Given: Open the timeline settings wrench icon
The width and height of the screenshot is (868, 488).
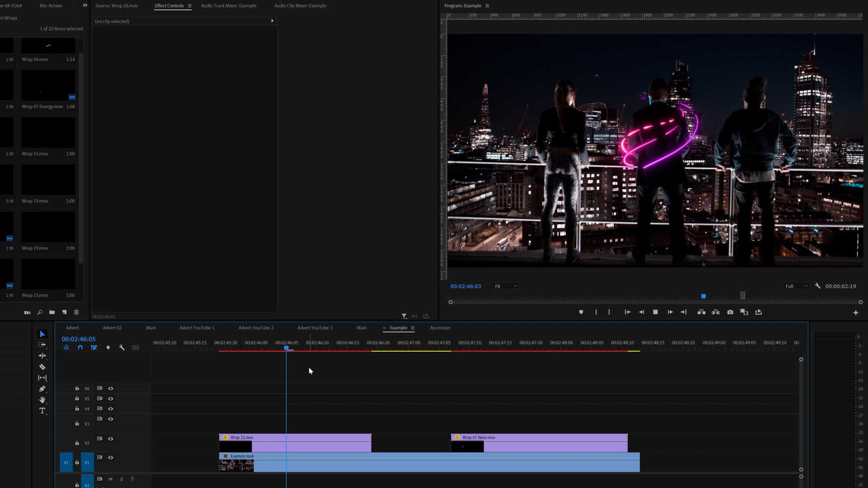Looking at the screenshot, I should pos(122,348).
